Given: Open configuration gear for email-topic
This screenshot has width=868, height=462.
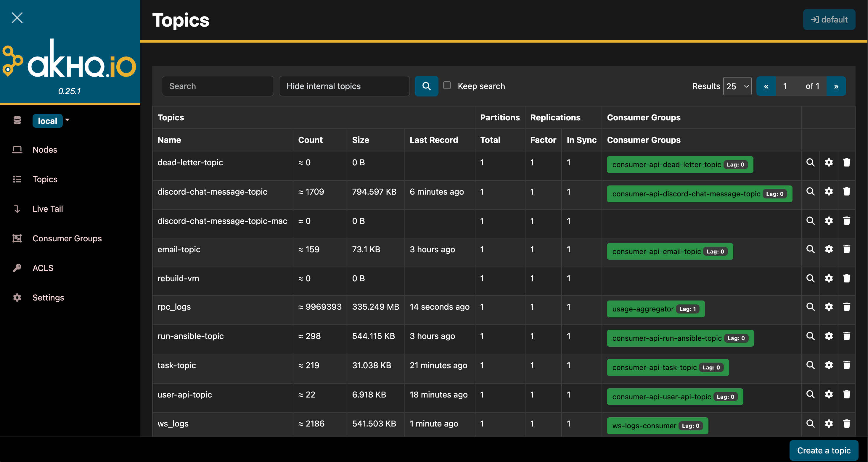Looking at the screenshot, I should [x=829, y=249].
